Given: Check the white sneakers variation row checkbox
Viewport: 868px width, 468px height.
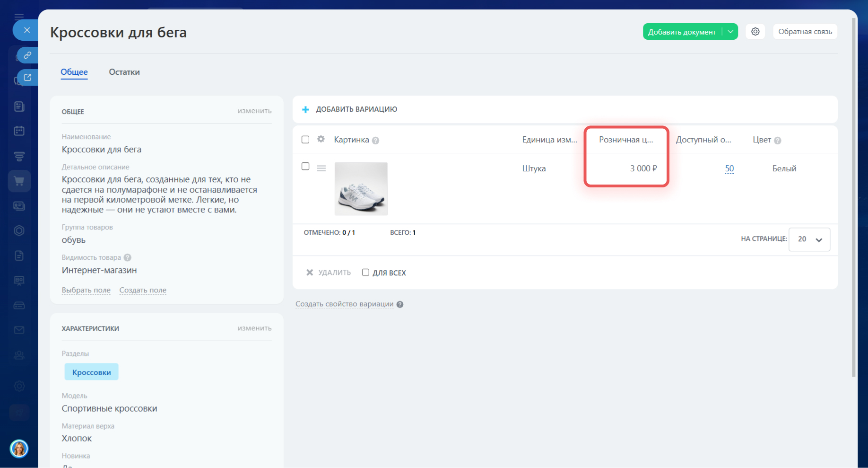Looking at the screenshot, I should click(305, 167).
